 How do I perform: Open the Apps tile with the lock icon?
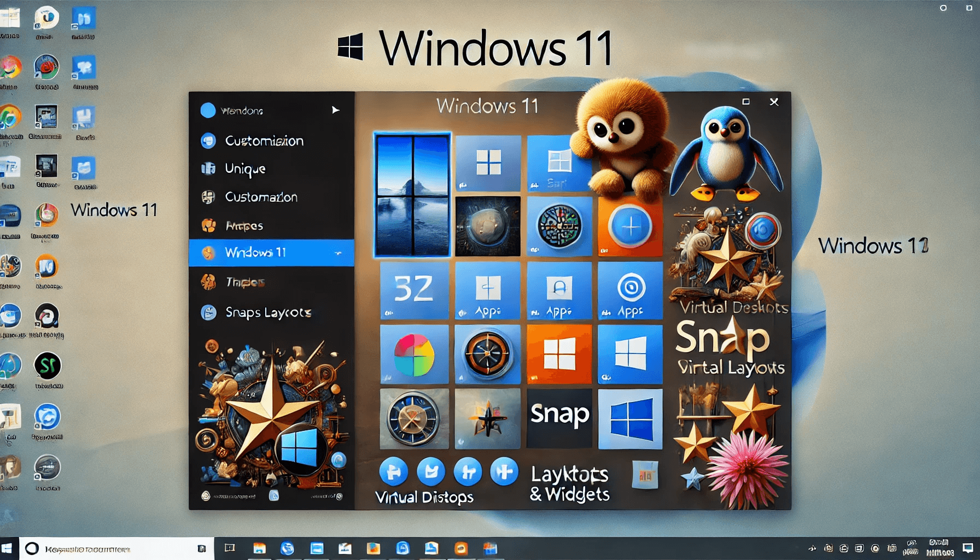click(x=559, y=290)
